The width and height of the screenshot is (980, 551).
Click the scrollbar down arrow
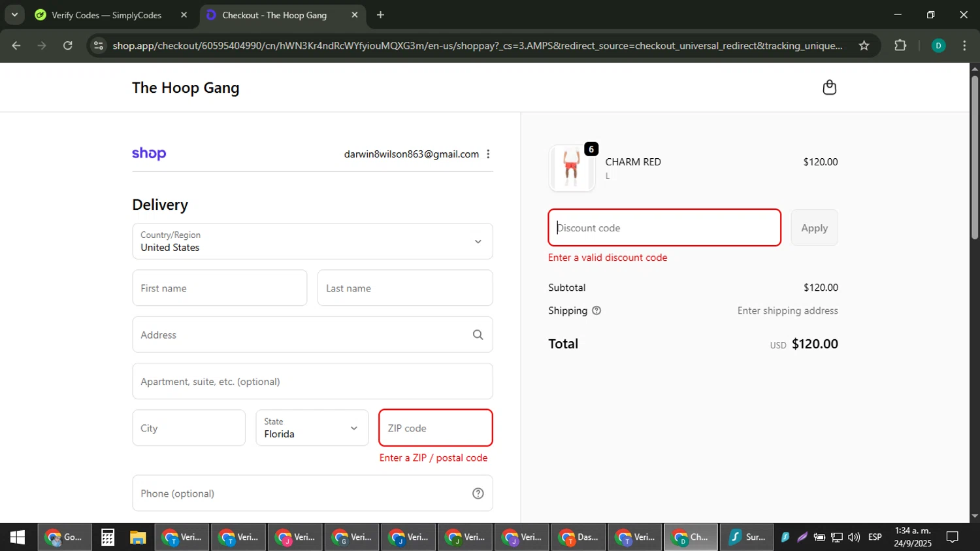(975, 516)
